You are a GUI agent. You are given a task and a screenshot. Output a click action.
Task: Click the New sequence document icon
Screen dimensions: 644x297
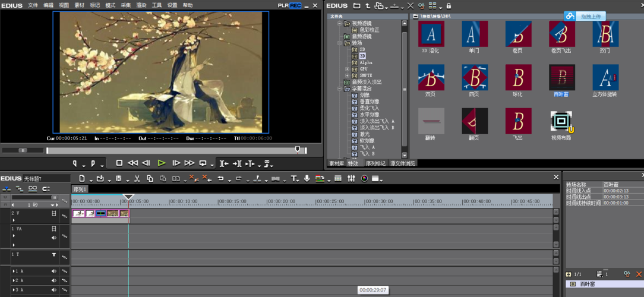(82, 179)
